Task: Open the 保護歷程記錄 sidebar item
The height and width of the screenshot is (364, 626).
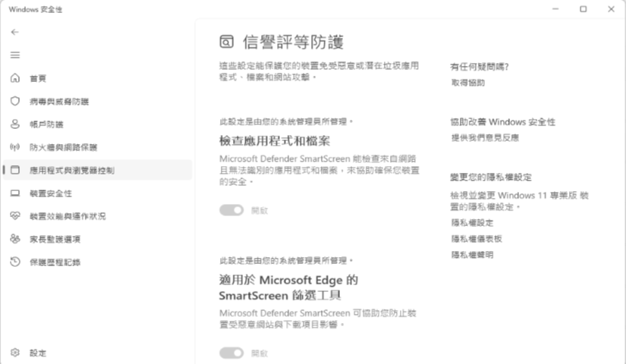Action: pos(97,262)
